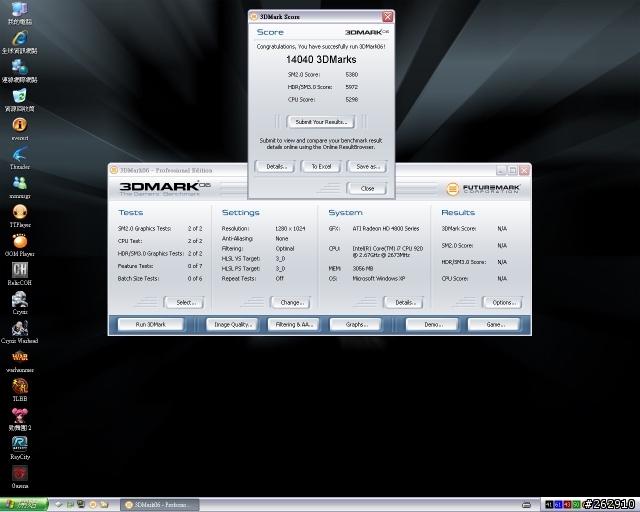Open the folder quick launch icon
The image size is (640, 512).
point(104,505)
